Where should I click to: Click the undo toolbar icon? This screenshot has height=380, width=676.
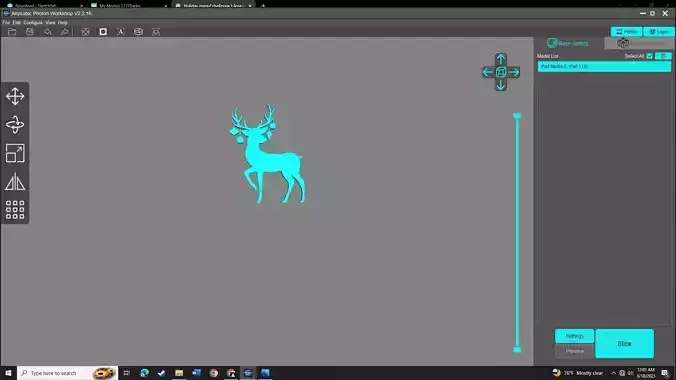[x=47, y=32]
